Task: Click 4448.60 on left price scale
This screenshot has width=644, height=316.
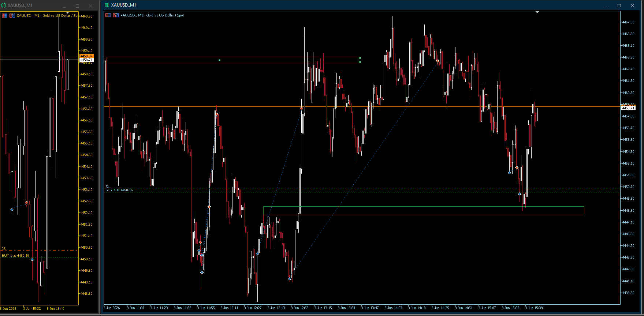Action: click(87, 294)
